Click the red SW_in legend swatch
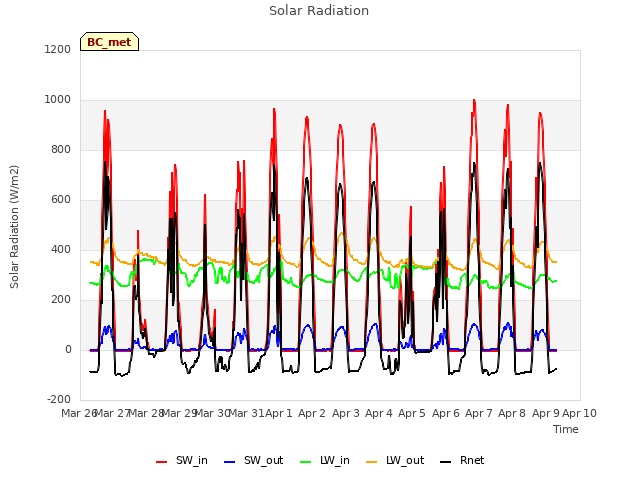Screen dimensions: 640x480 (x=162, y=462)
